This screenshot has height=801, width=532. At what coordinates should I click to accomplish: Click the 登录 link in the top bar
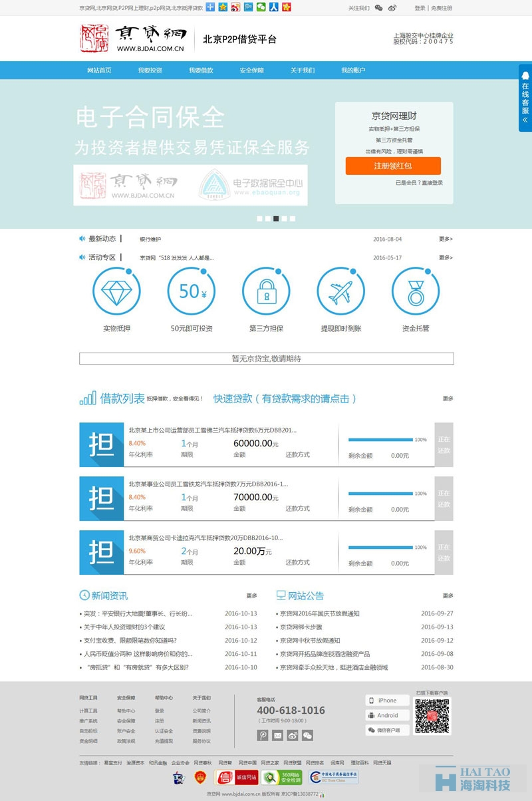(x=420, y=8)
